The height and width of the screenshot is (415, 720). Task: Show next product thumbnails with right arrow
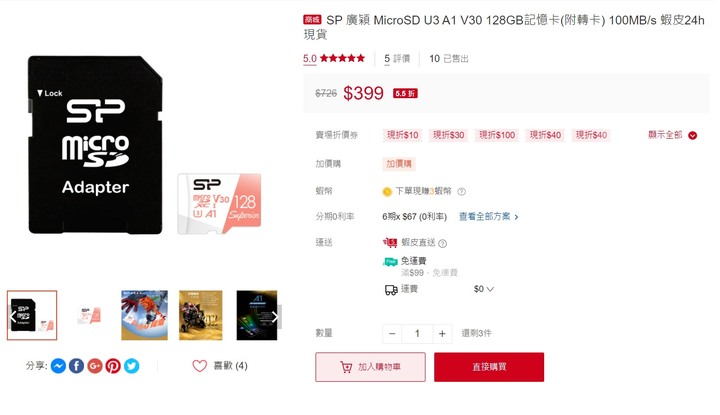pyautogui.click(x=275, y=317)
